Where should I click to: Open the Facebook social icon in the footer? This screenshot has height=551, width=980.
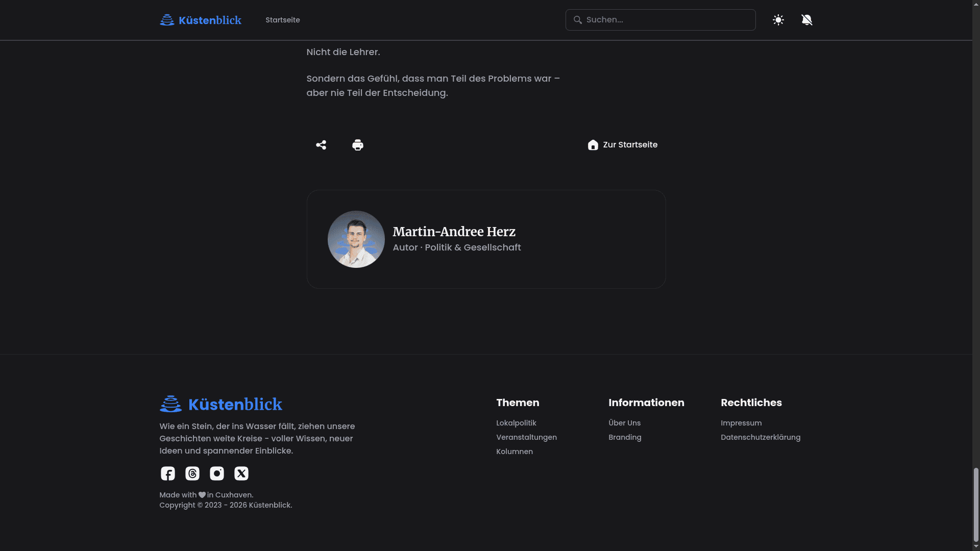(168, 473)
